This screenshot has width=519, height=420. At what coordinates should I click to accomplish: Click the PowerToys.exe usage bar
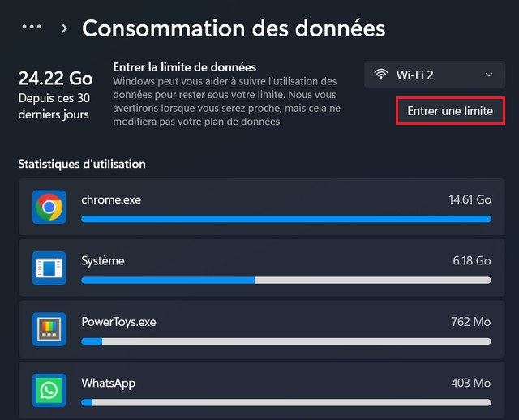(285, 341)
